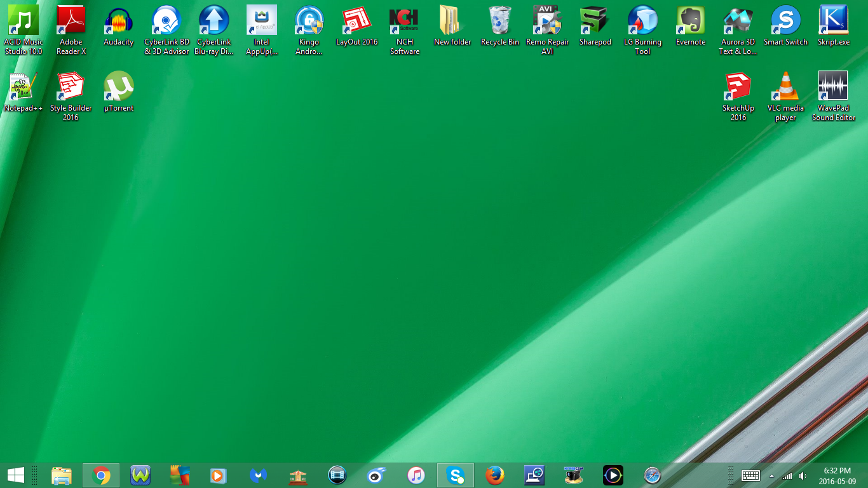Switch to Google Chrome in the taskbar
Viewport: 868px width, 488px height.
coord(101,475)
